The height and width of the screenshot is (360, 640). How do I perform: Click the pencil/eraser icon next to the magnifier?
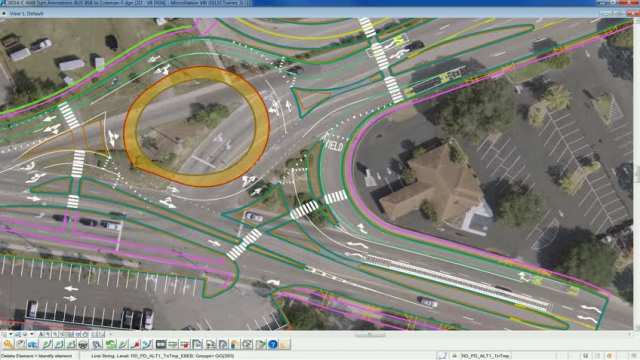coord(20,344)
